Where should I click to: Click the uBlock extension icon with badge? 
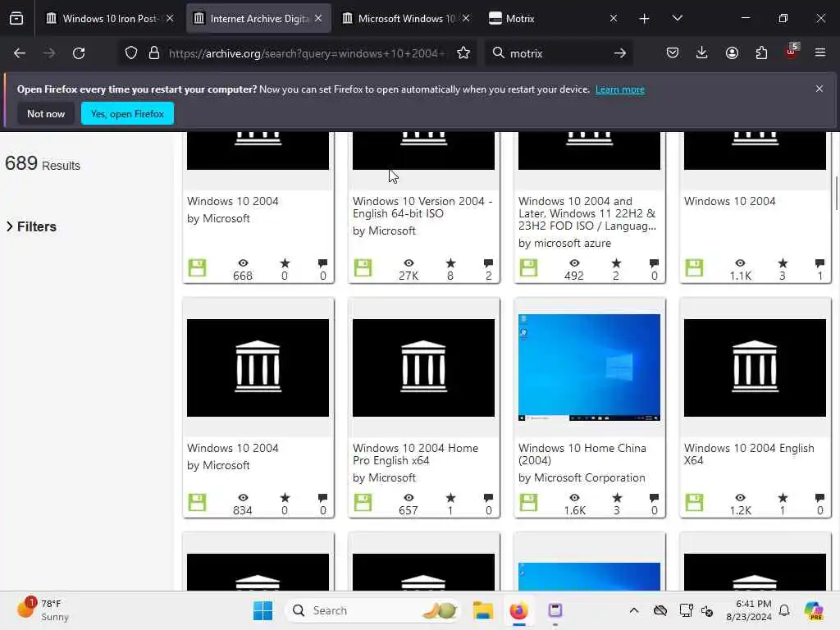click(792, 52)
